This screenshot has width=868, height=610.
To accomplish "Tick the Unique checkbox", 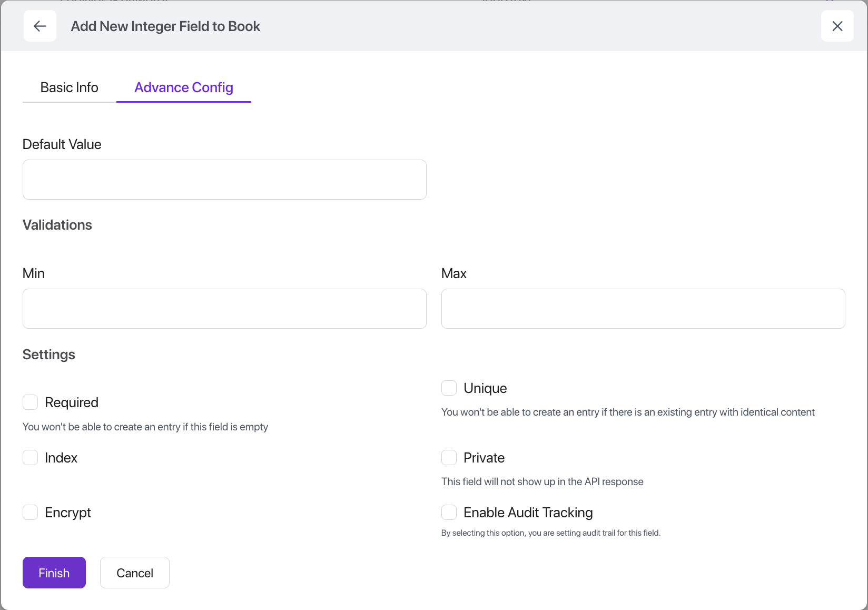I will (x=449, y=388).
